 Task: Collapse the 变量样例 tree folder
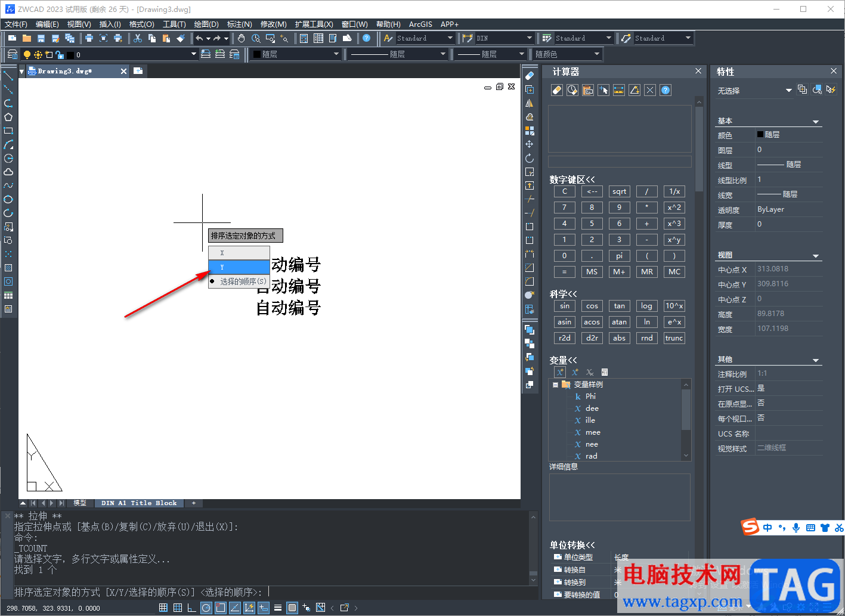click(555, 385)
